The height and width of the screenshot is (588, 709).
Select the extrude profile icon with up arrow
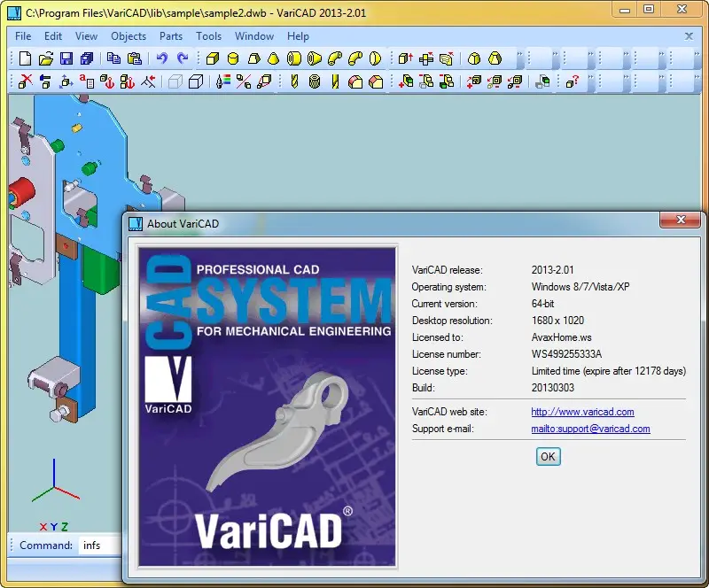point(406,58)
